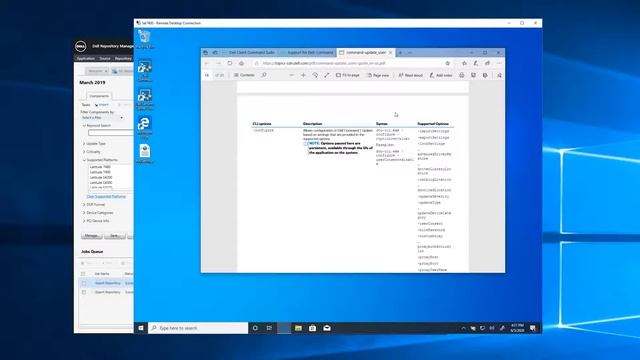Viewport: 640px width, 360px height.
Task: Open the Recycle Bin desktop icon
Action: [x=144, y=39]
